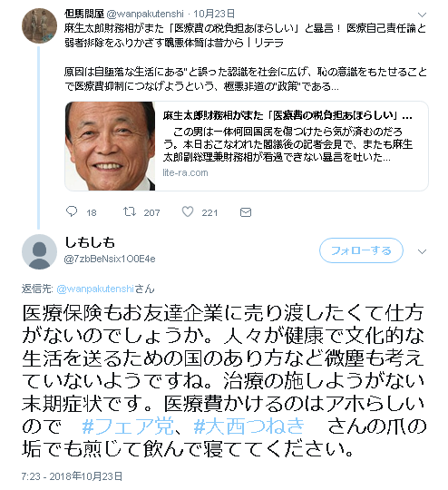Open the しもしも default avatar icon
This screenshot has height=490, width=448.
pyautogui.click(x=39, y=251)
